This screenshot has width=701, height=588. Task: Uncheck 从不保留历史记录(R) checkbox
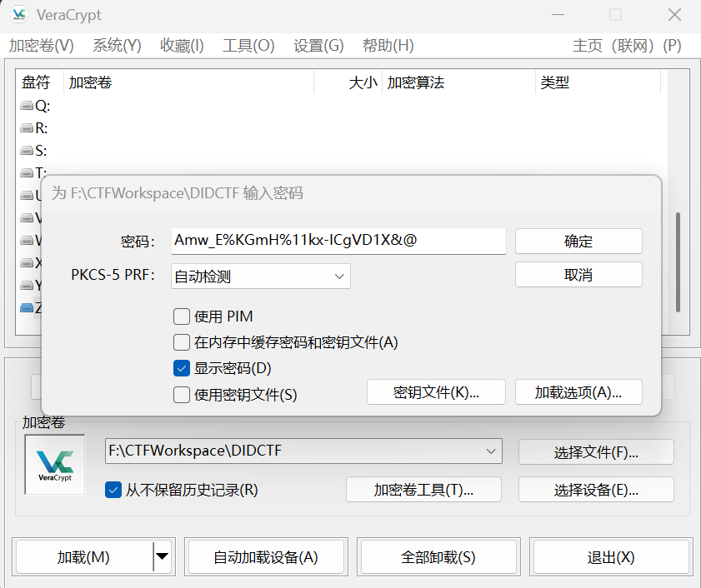(113, 490)
